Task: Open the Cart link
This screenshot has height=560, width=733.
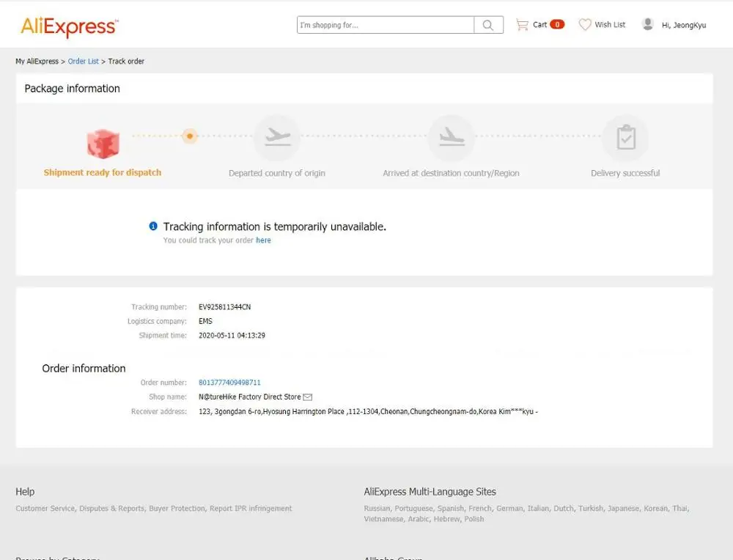Action: pyautogui.click(x=539, y=25)
